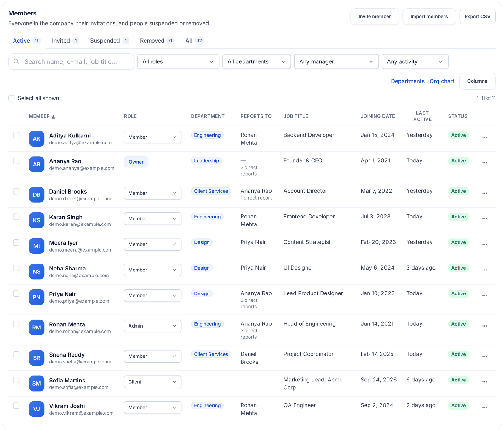Open Import members

429,16
